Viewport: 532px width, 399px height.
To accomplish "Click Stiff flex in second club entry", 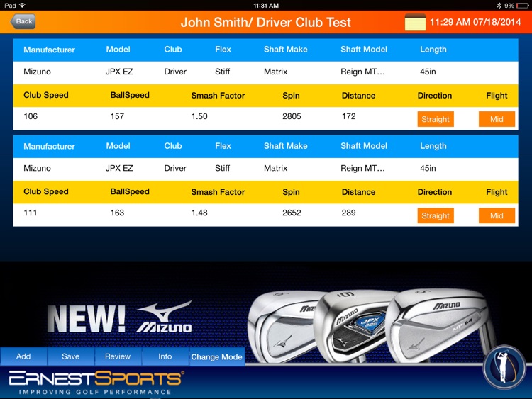I will (223, 168).
